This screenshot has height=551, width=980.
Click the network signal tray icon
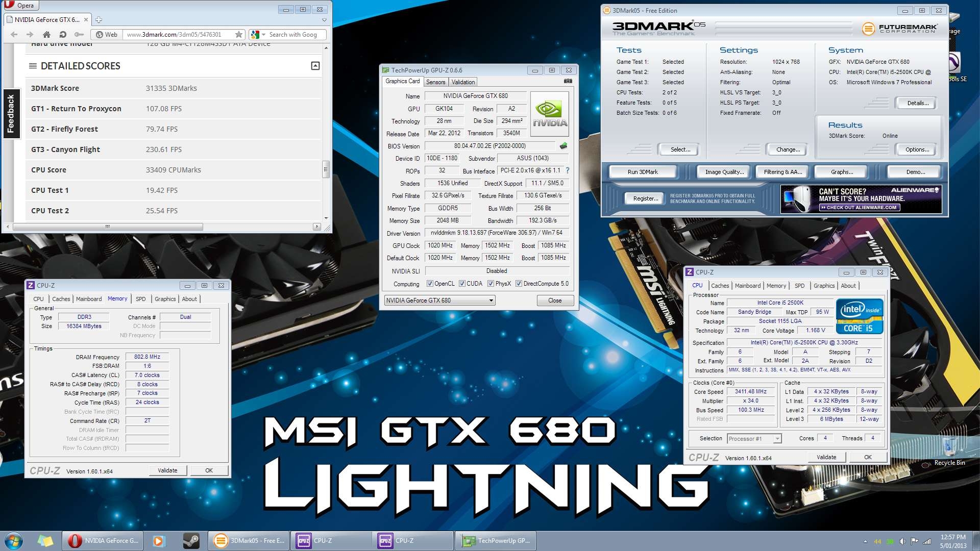pyautogui.click(x=927, y=541)
